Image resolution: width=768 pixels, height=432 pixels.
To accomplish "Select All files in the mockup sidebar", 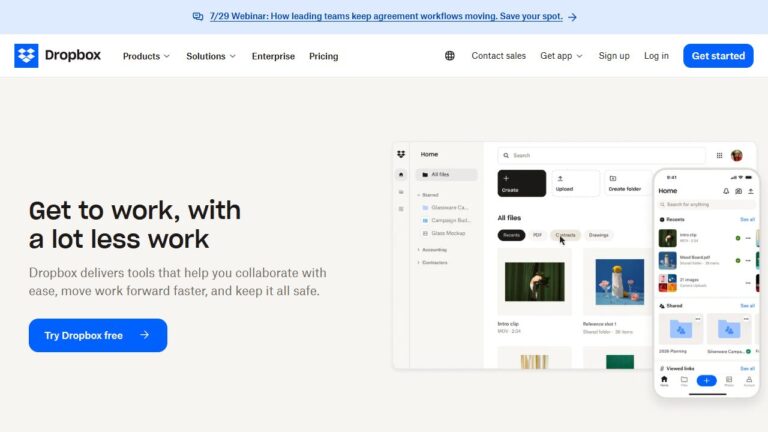I will pos(446,174).
